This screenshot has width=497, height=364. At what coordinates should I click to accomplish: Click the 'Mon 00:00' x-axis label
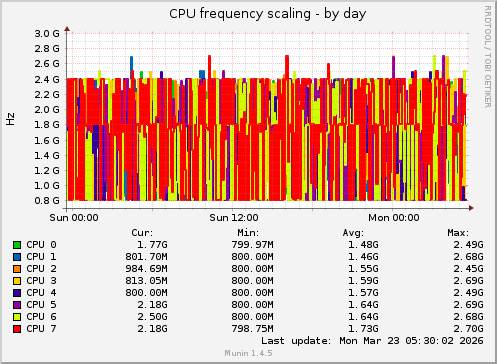point(394,218)
